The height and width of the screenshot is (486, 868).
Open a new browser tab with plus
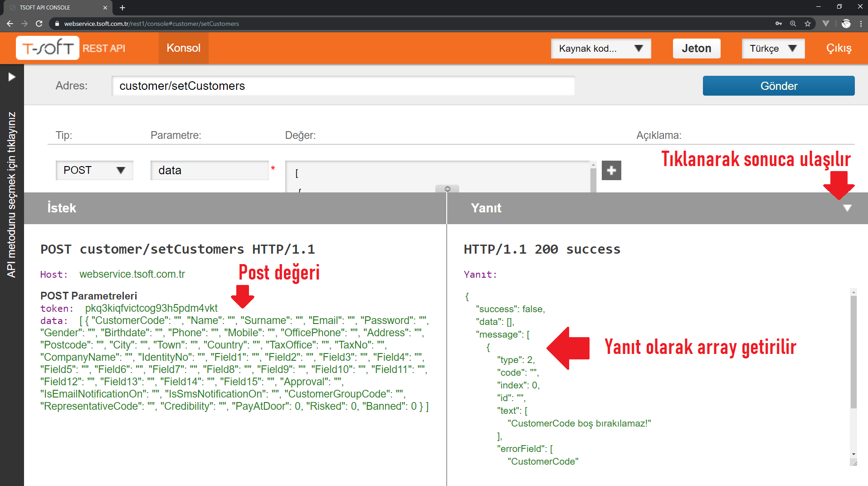122,8
